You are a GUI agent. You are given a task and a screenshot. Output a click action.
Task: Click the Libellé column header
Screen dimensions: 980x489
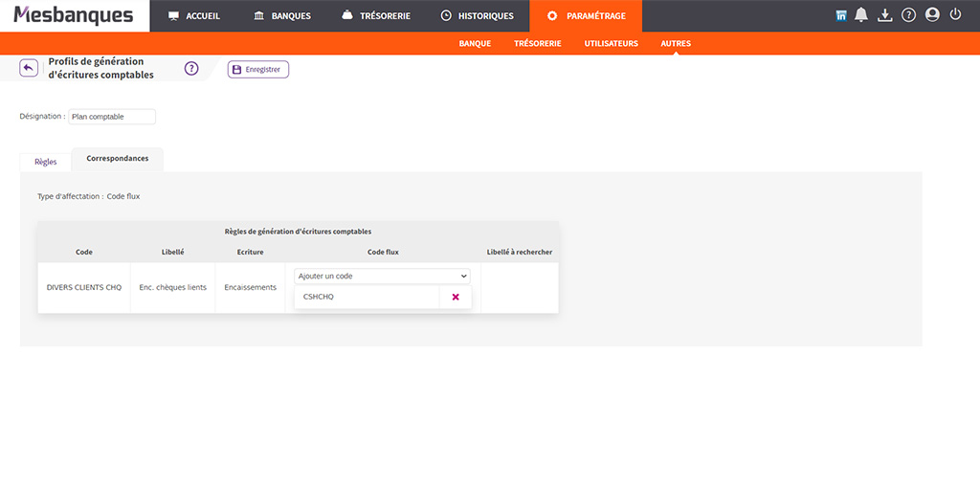pos(172,252)
